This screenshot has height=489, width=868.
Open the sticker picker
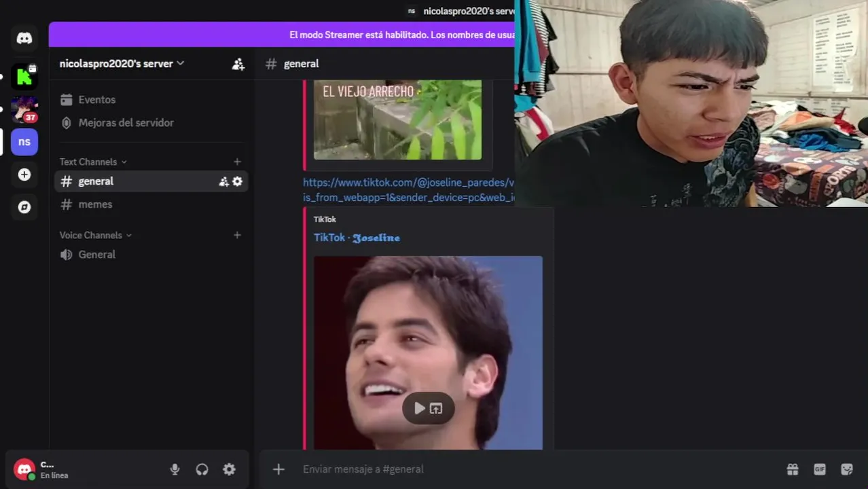[x=847, y=469]
